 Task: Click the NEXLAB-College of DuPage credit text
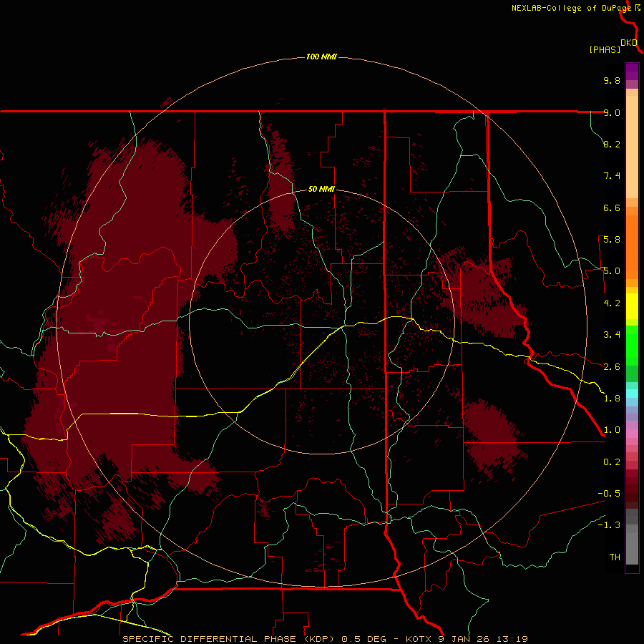coord(572,8)
